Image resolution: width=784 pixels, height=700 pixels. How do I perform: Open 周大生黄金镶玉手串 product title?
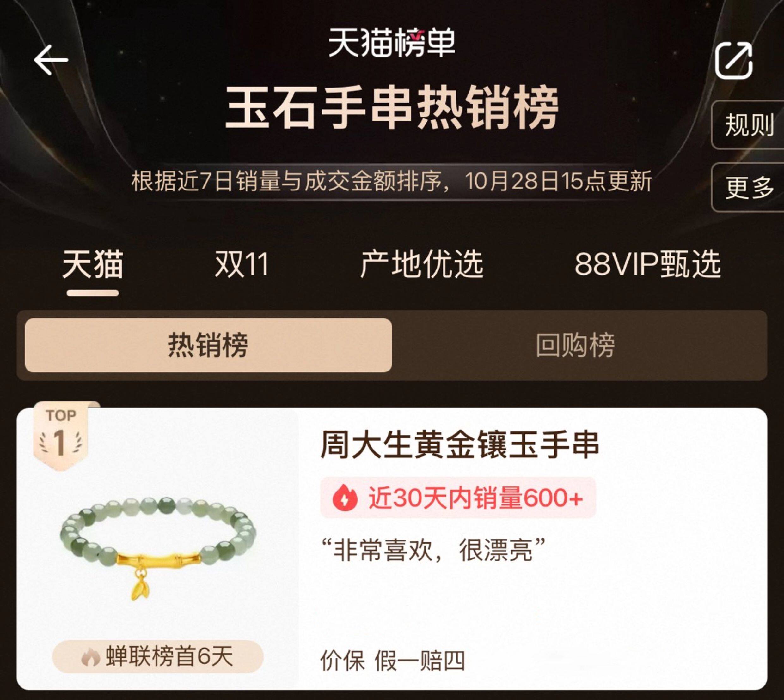tap(460, 445)
